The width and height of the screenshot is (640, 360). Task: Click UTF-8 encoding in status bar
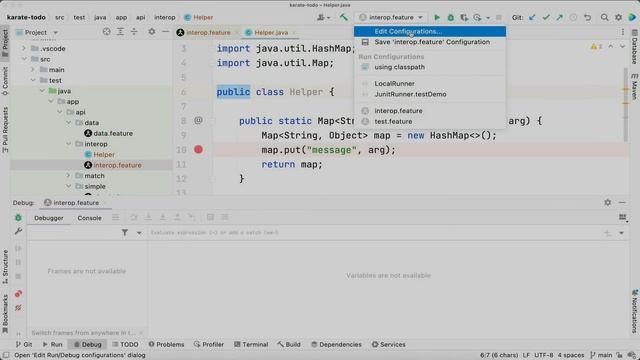tap(544, 355)
